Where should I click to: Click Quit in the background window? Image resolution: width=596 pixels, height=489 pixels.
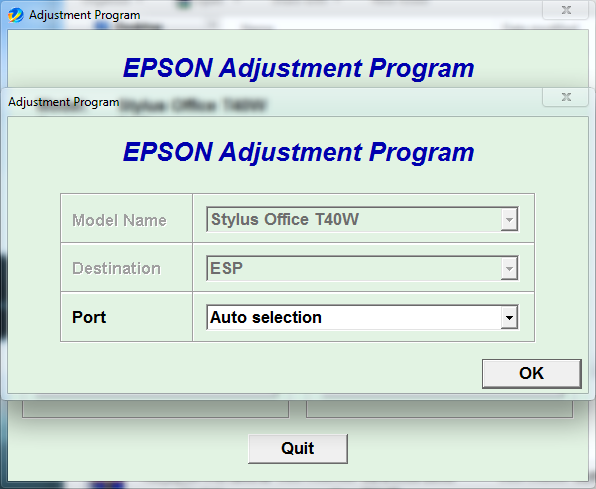pos(298,448)
